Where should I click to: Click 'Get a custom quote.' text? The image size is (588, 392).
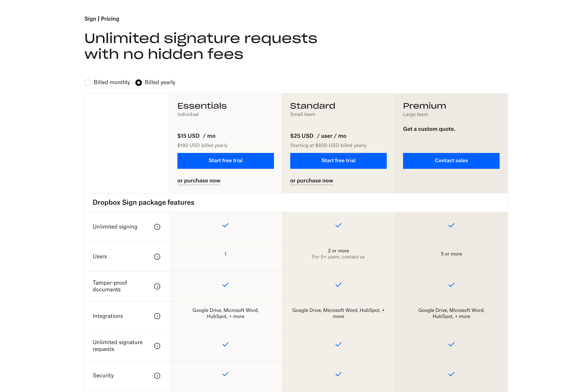(429, 129)
